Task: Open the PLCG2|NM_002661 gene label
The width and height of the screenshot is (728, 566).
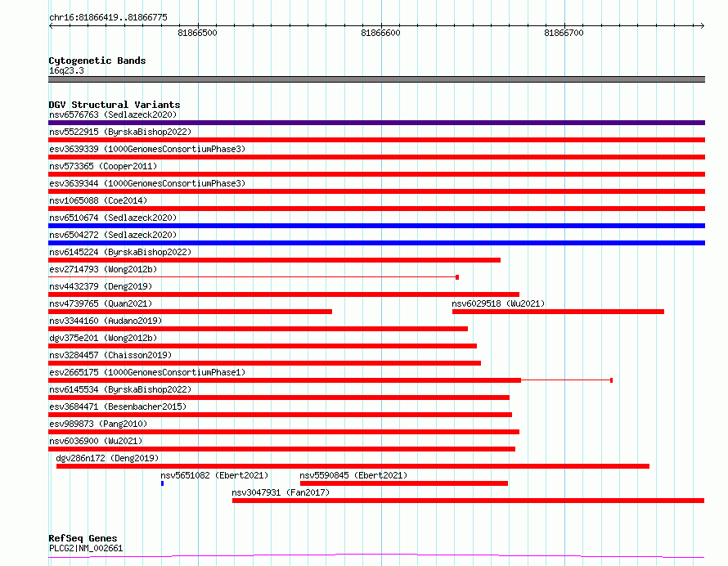Action: (x=86, y=548)
